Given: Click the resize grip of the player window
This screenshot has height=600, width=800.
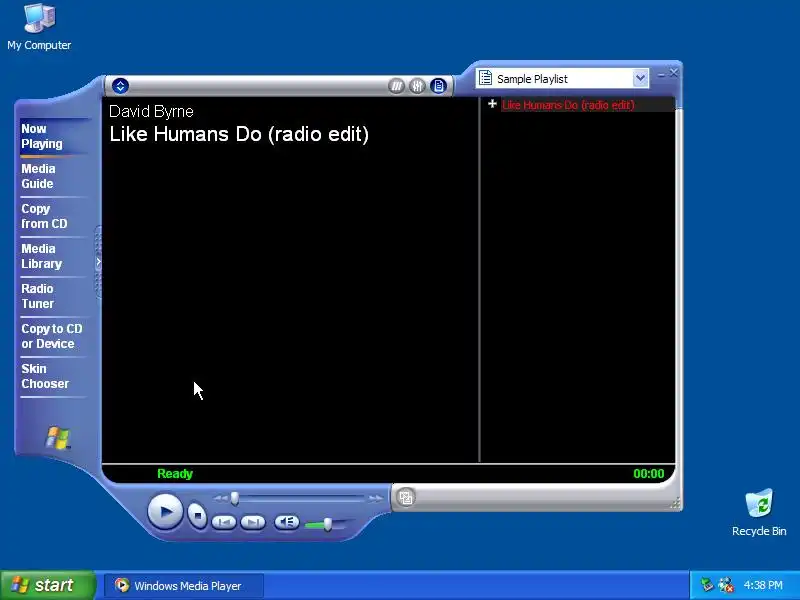Looking at the screenshot, I should pyautogui.click(x=675, y=503).
